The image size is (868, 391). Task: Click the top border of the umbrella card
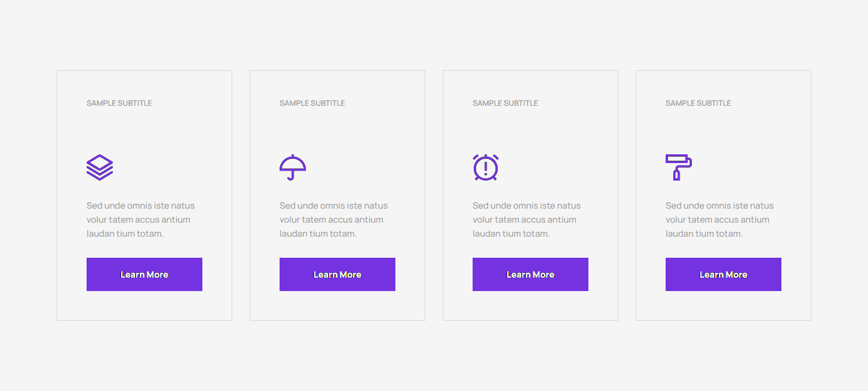point(337,71)
